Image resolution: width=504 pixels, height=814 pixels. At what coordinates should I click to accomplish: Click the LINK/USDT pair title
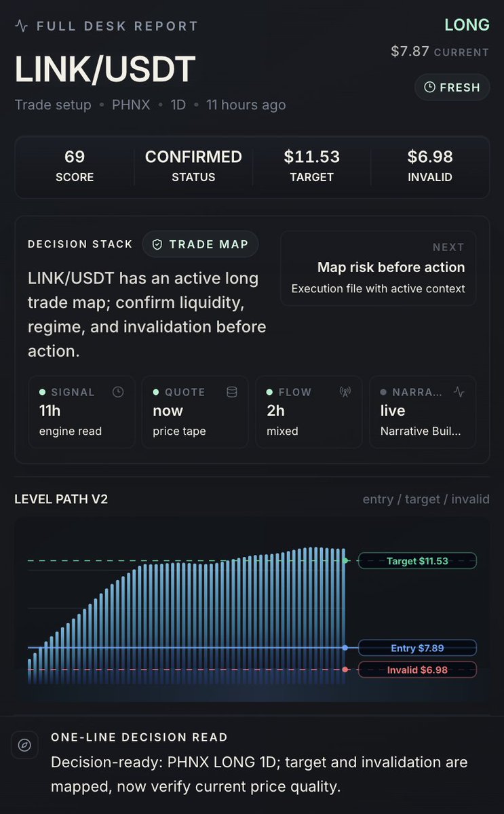coord(105,69)
